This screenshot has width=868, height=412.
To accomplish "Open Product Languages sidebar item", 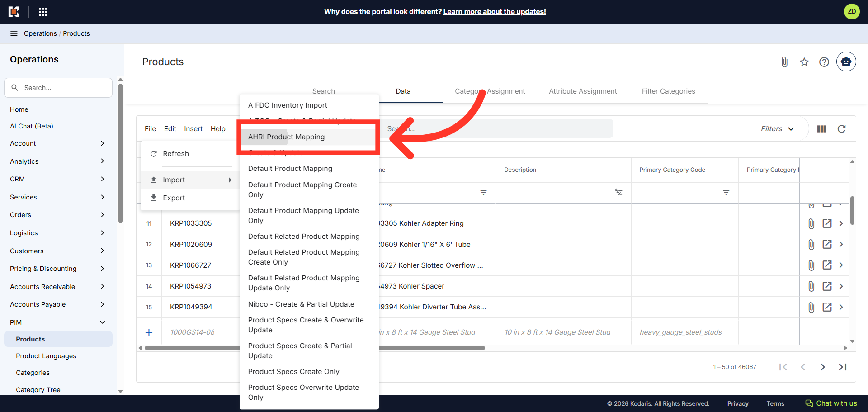I will (46, 356).
